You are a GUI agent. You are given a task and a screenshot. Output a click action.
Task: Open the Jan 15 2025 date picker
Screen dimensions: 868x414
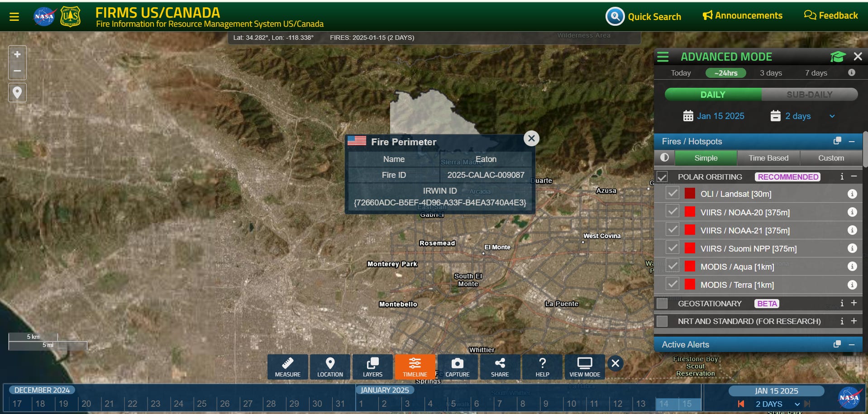click(714, 116)
